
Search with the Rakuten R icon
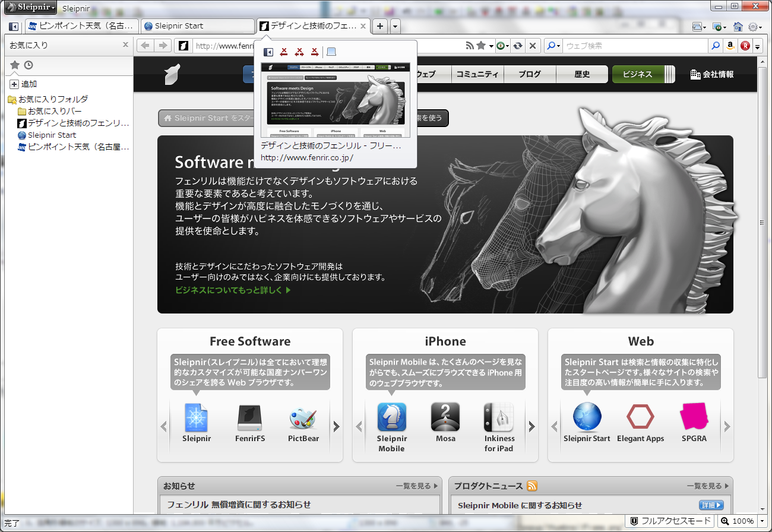pyautogui.click(x=745, y=46)
